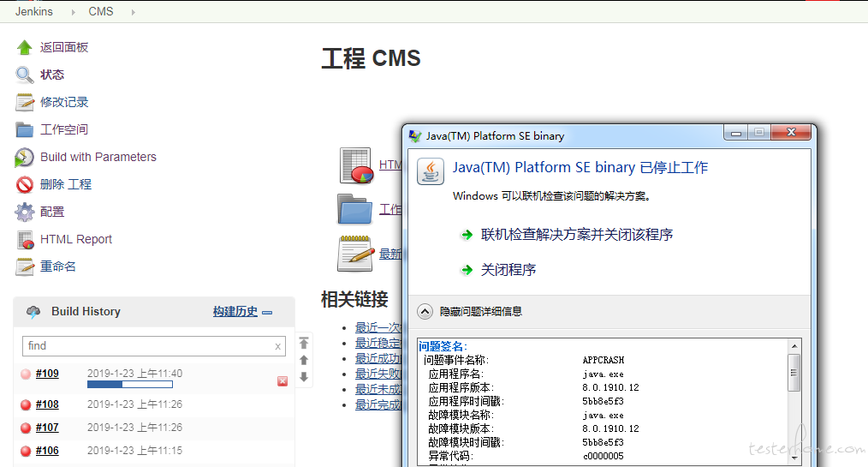
Task: Click the build #109 progress bar
Action: (130, 385)
